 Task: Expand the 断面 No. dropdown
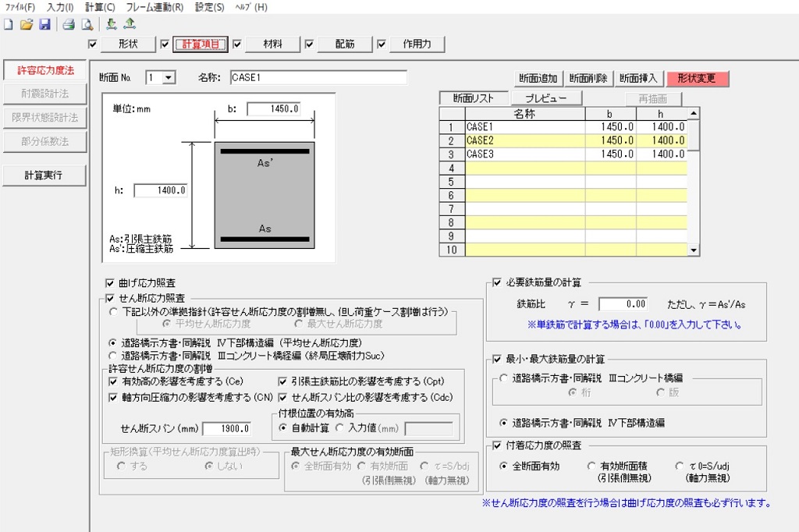click(169, 78)
